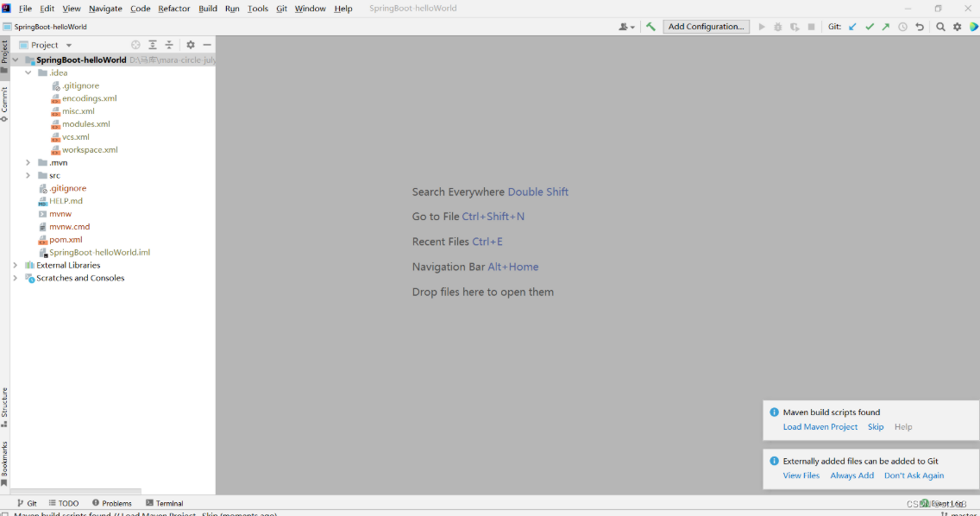Click Load Maven Project link
980x516 pixels.
coord(820,426)
